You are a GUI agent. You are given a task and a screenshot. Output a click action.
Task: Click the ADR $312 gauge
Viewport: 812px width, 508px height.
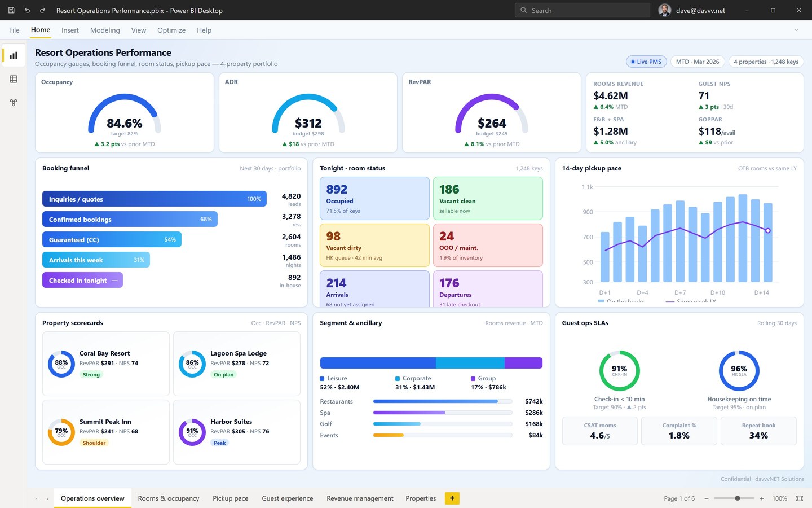point(308,113)
